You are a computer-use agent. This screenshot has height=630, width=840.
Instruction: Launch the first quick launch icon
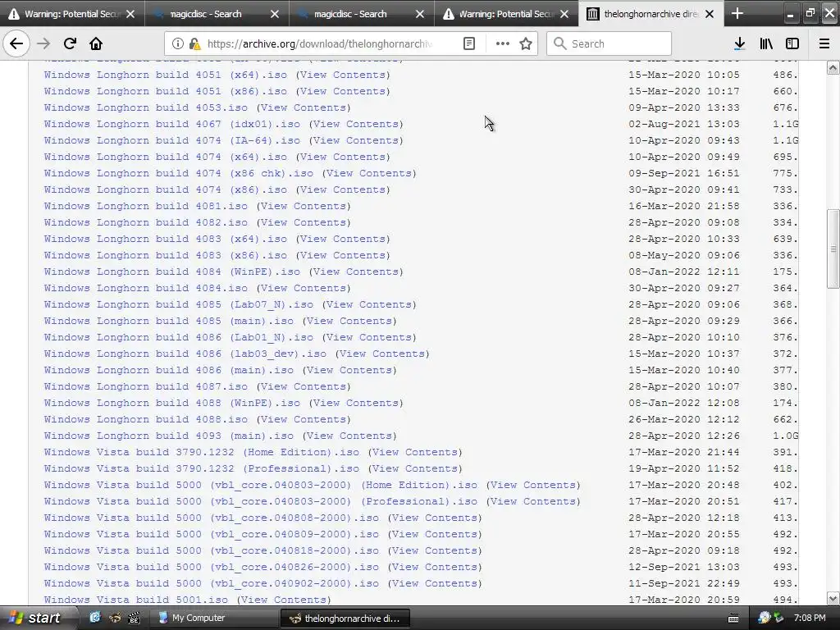tap(95, 618)
